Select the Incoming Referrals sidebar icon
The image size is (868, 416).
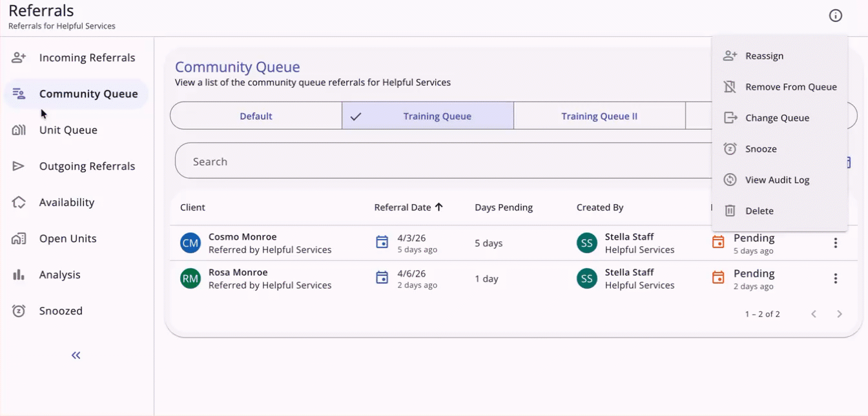pyautogui.click(x=19, y=57)
